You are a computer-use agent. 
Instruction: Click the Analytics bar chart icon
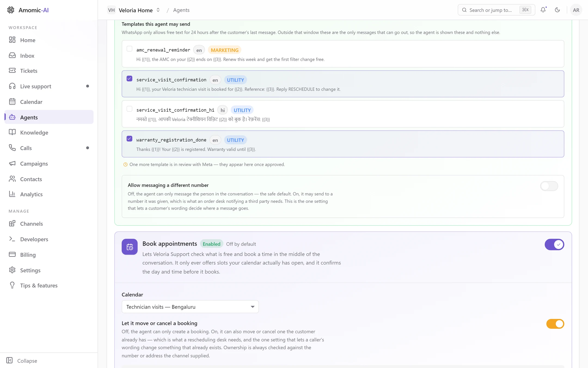12,194
